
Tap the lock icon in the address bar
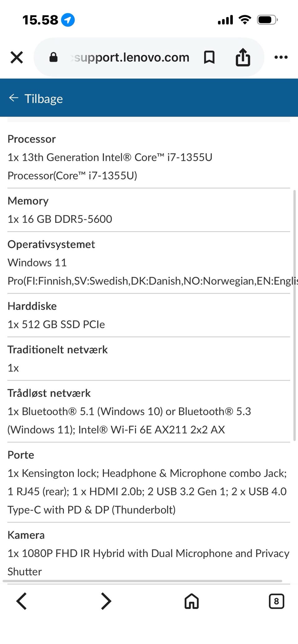point(53,57)
